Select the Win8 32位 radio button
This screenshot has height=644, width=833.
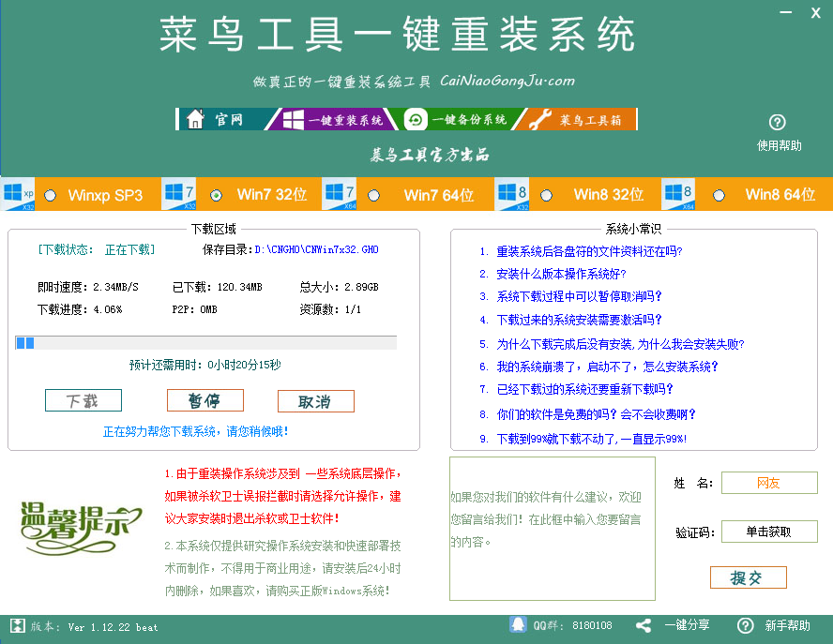[546, 195]
